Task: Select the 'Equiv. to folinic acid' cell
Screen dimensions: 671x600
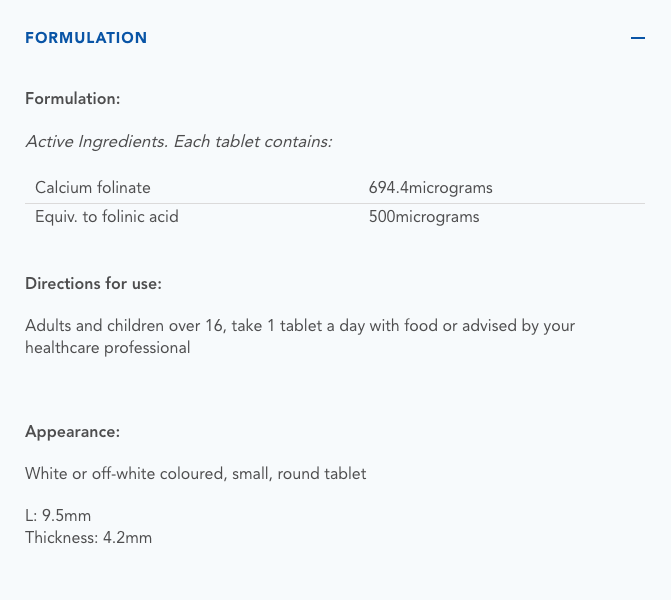Action: point(107,217)
